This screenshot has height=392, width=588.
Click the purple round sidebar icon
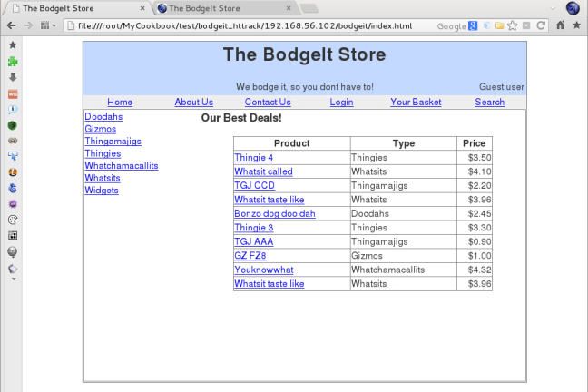(13, 203)
